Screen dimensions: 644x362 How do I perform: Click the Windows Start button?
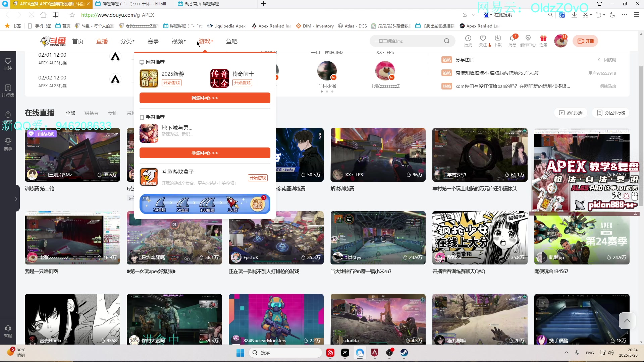click(x=240, y=353)
